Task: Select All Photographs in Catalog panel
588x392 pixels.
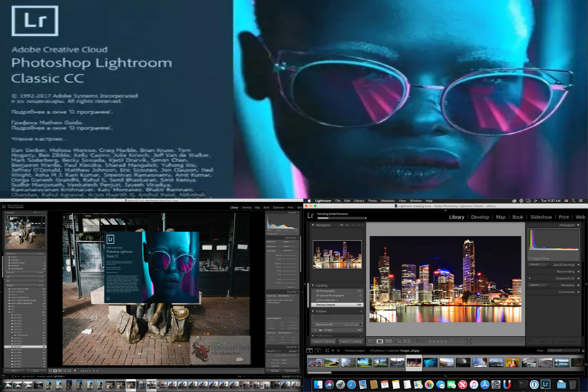Action: click(x=338, y=291)
